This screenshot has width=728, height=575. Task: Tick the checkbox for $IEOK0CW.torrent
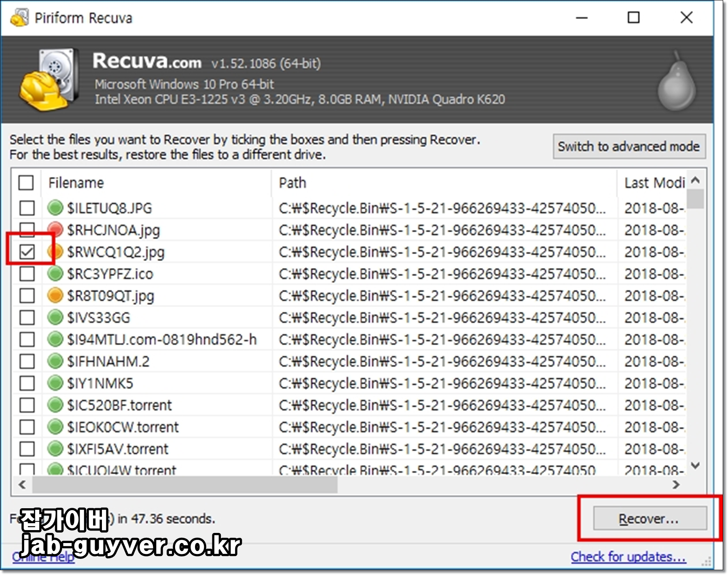tap(27, 426)
